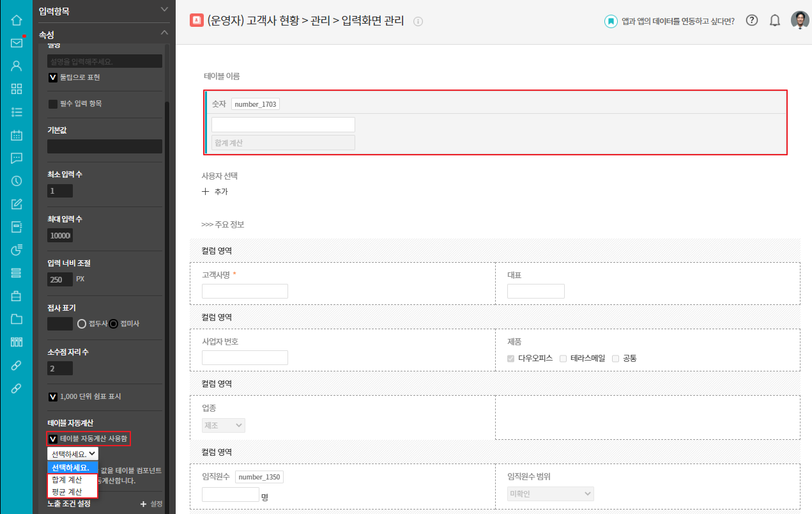Expand the 입력항목 panel section
This screenshot has width=812, height=514.
click(164, 10)
